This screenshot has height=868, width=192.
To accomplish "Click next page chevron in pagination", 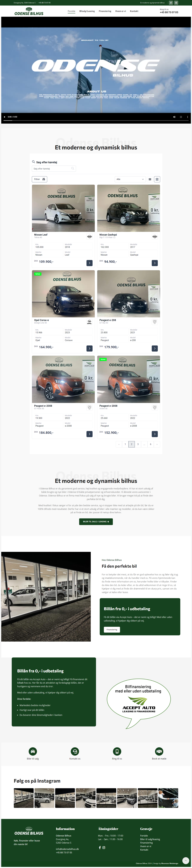I will click(x=157, y=444).
